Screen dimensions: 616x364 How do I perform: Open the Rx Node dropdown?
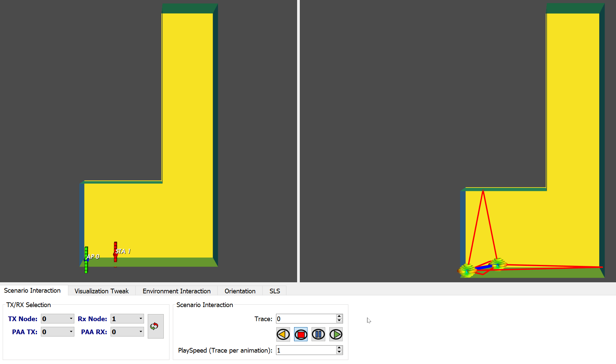click(127, 319)
